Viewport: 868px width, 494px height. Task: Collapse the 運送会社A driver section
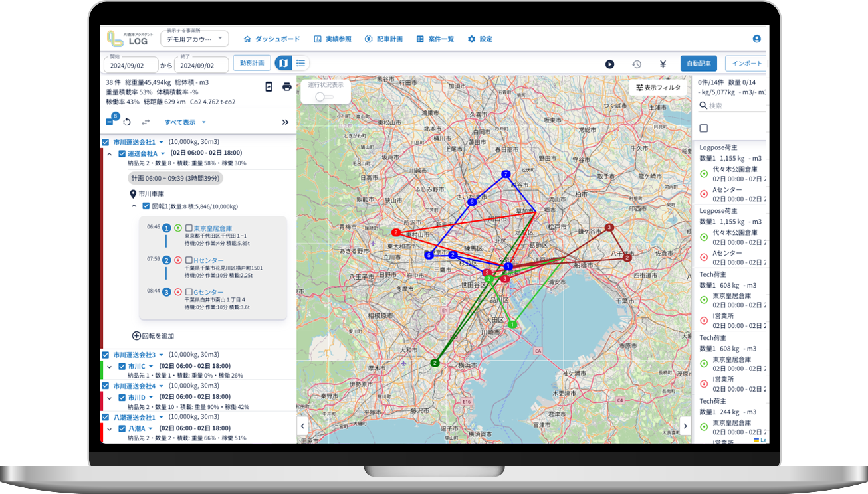point(110,153)
